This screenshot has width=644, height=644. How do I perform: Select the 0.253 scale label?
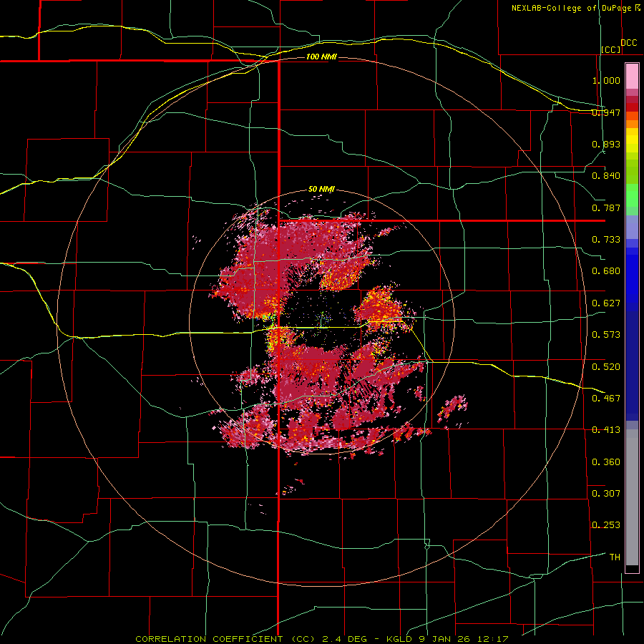[x=606, y=525]
